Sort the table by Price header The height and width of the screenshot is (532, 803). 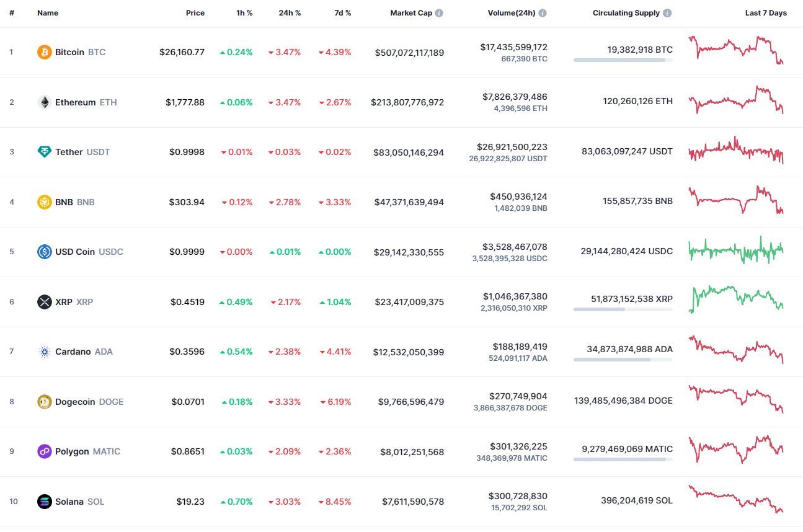coord(195,13)
